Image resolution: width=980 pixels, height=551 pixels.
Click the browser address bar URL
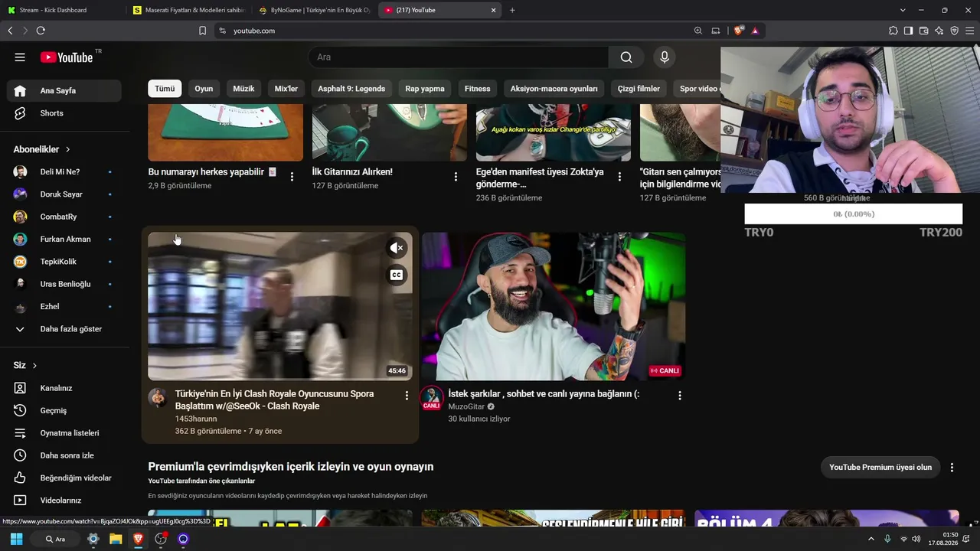click(254, 31)
